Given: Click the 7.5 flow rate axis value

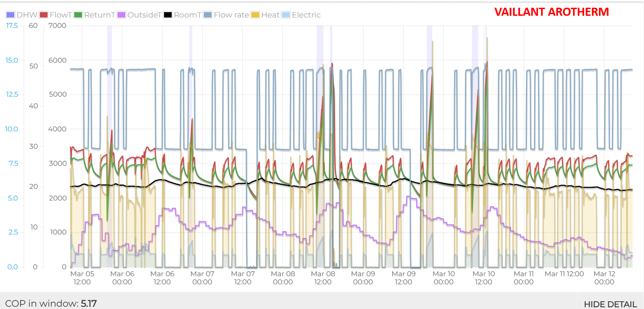Looking at the screenshot, I should tap(13, 163).
